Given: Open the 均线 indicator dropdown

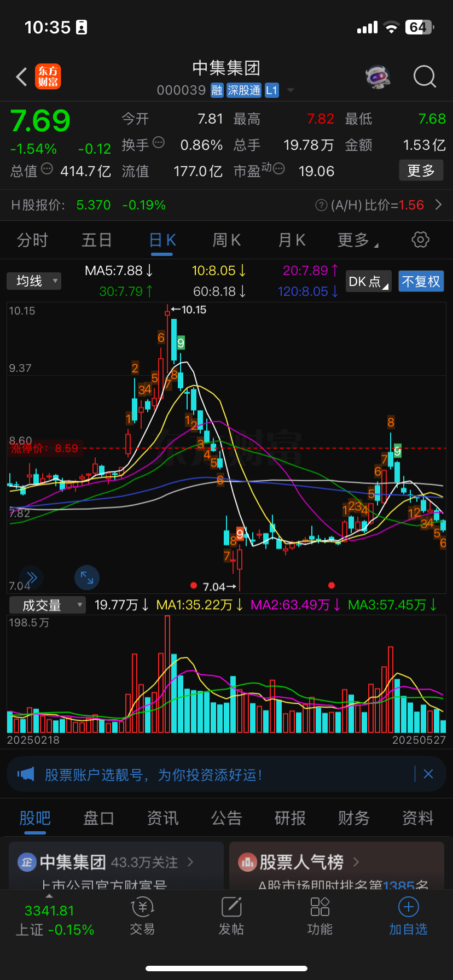Looking at the screenshot, I should tap(34, 281).
